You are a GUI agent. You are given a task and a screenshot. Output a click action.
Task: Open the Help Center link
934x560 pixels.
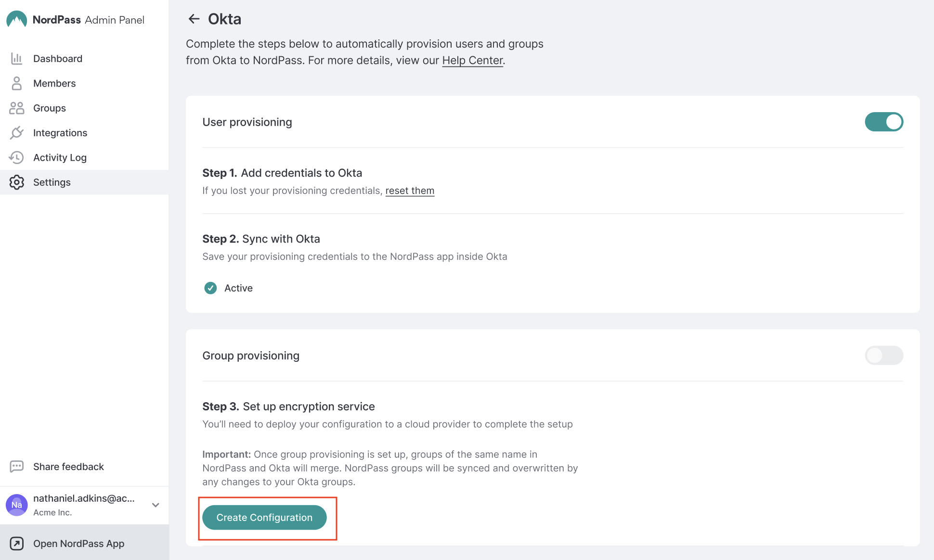click(472, 61)
